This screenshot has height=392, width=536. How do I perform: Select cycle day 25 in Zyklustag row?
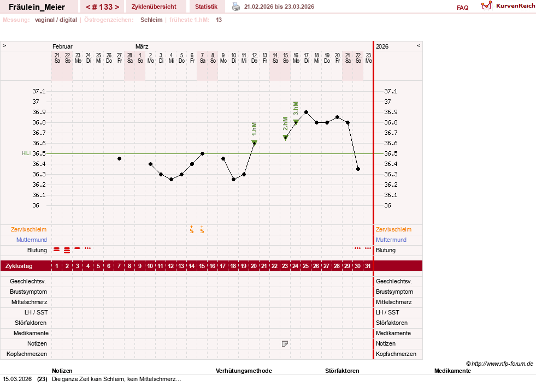pyautogui.click(x=305, y=266)
